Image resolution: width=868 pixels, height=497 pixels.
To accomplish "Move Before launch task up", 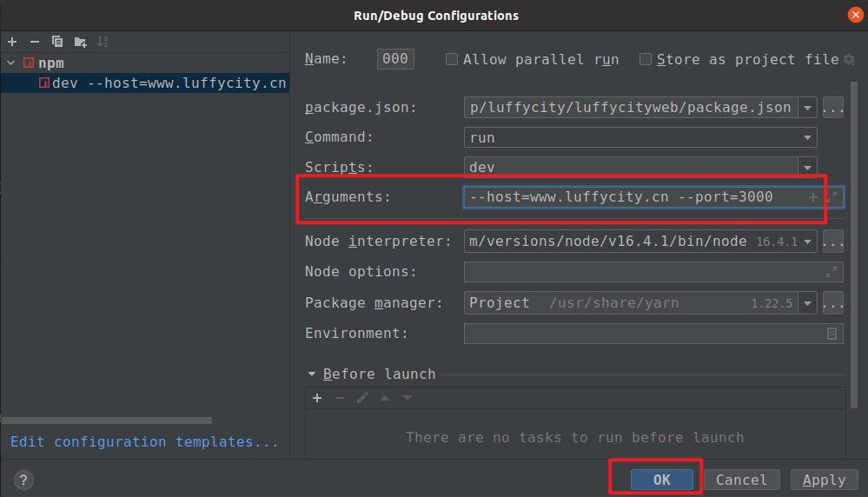I will pyautogui.click(x=385, y=398).
